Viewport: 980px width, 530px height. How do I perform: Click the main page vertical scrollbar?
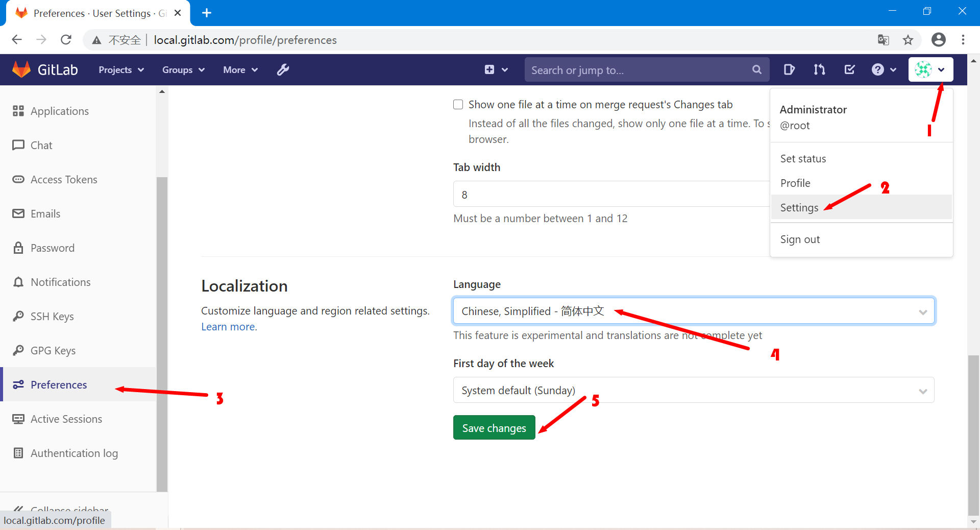(973, 436)
